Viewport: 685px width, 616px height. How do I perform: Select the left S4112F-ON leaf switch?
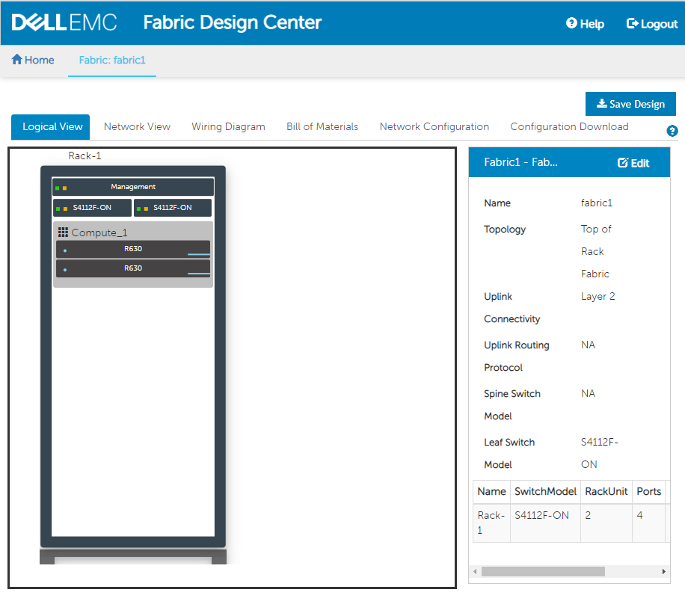92,208
